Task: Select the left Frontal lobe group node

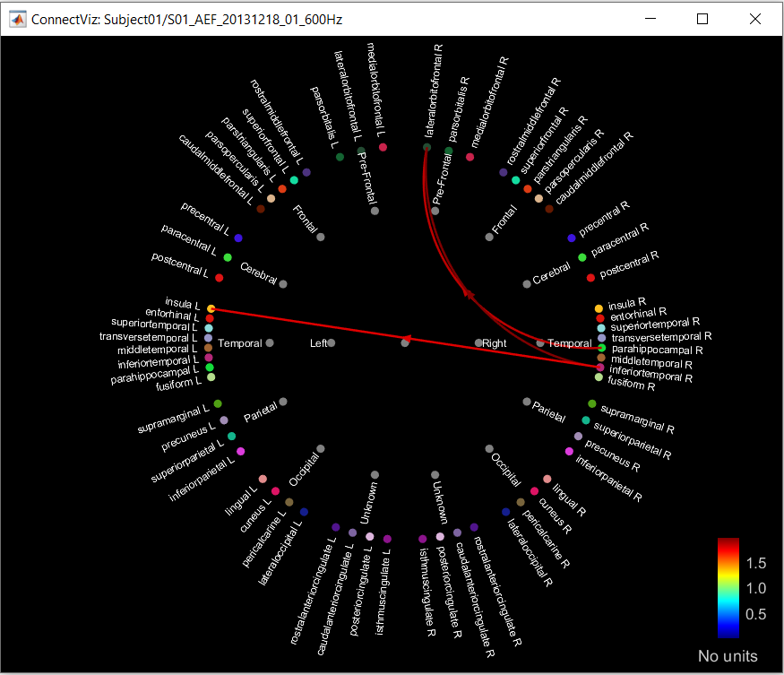Action: [321, 237]
